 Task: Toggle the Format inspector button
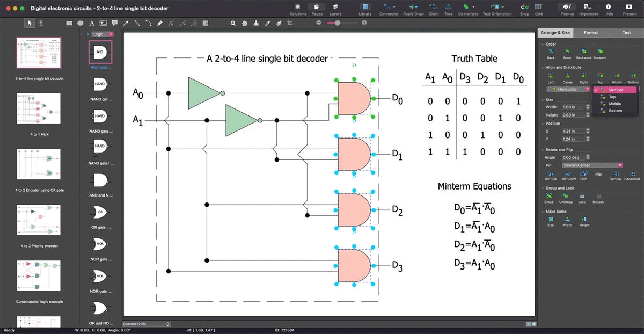pyautogui.click(x=567, y=9)
